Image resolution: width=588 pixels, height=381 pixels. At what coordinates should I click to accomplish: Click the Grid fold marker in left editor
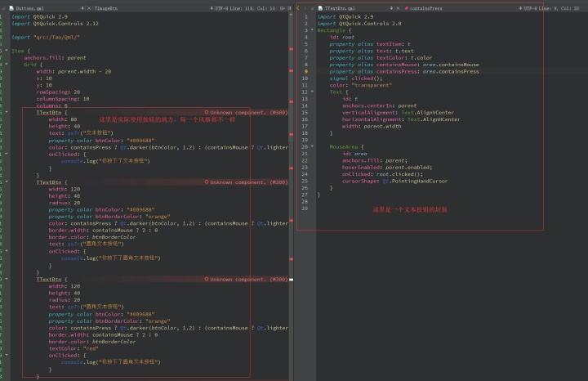(7, 65)
